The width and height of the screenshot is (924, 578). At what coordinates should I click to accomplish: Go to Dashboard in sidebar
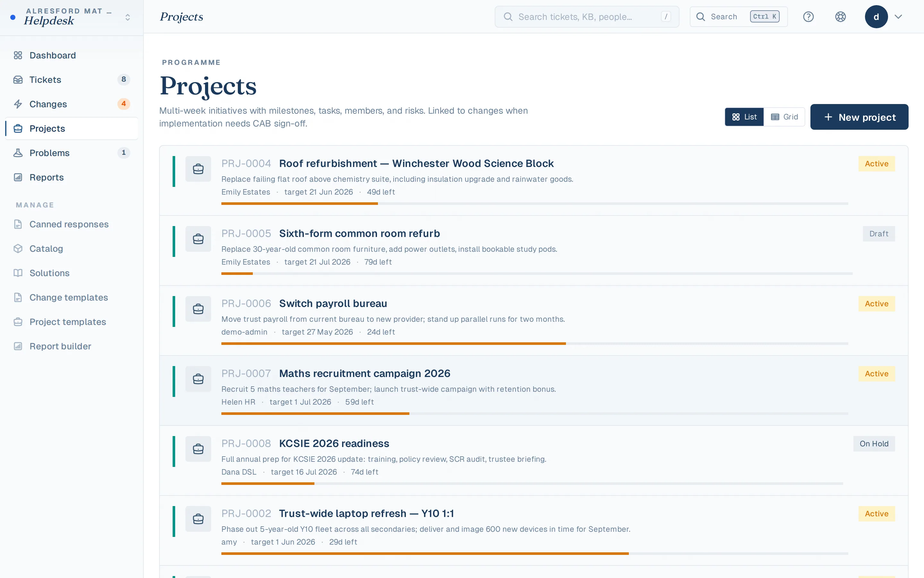point(72,56)
